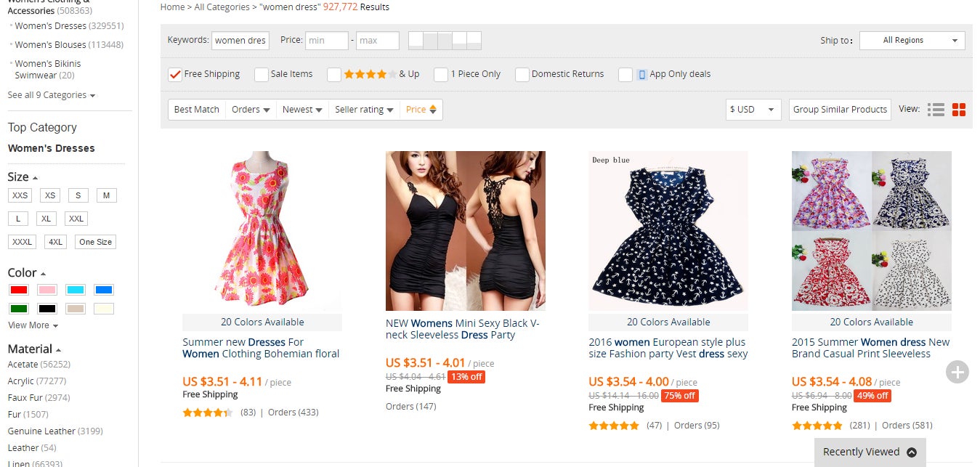Click the maximum price input field
The height and width of the screenshot is (467, 980).
pos(378,41)
